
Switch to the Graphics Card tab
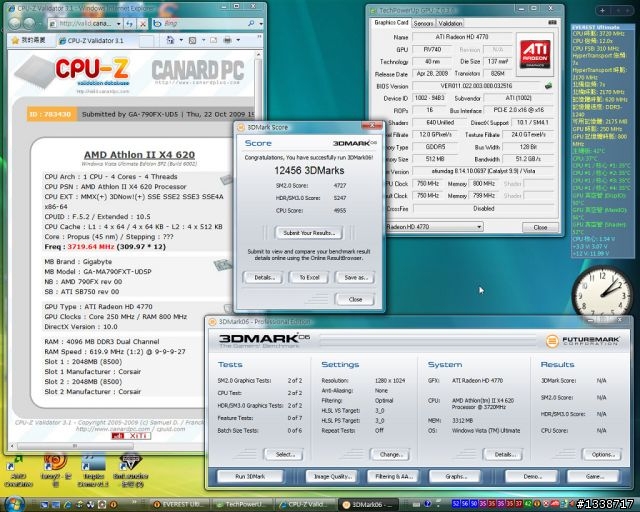(x=391, y=23)
